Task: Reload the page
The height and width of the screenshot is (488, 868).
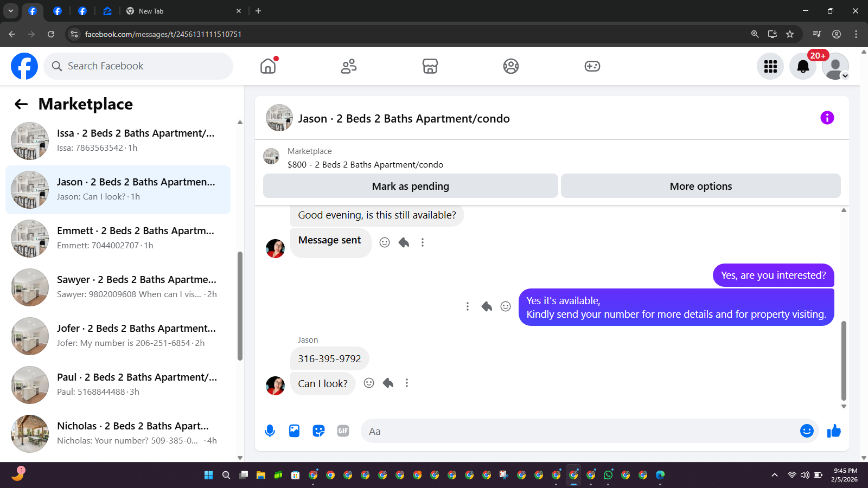Action: pos(51,34)
